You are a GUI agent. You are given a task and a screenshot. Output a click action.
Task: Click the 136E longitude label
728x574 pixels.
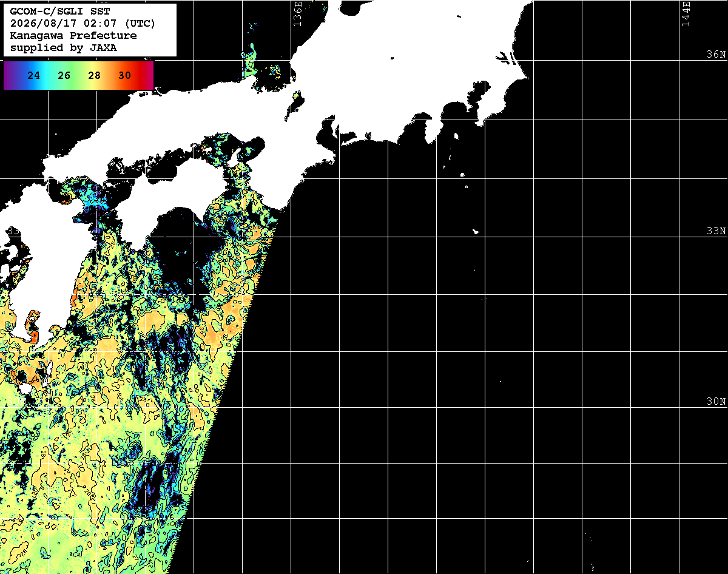point(297,12)
